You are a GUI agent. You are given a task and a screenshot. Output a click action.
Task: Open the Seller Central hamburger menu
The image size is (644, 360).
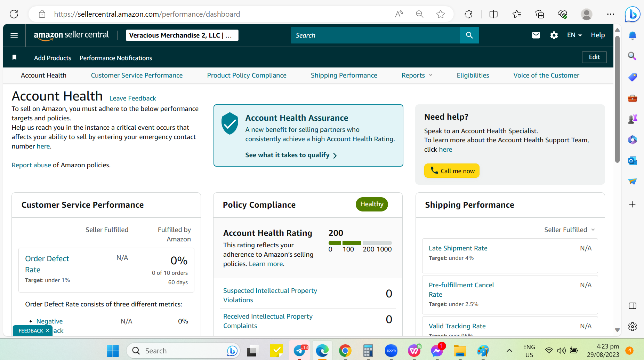(14, 35)
